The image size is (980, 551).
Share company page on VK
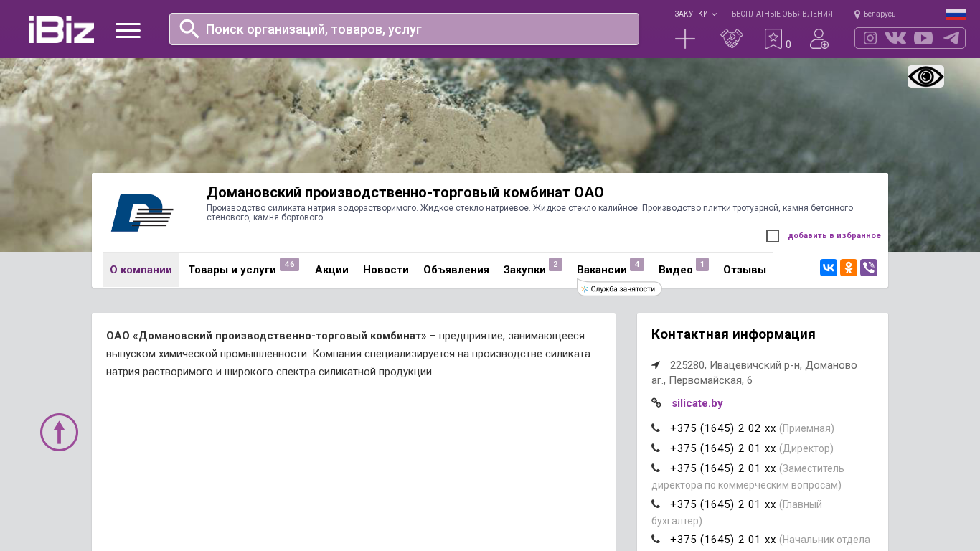click(x=829, y=268)
